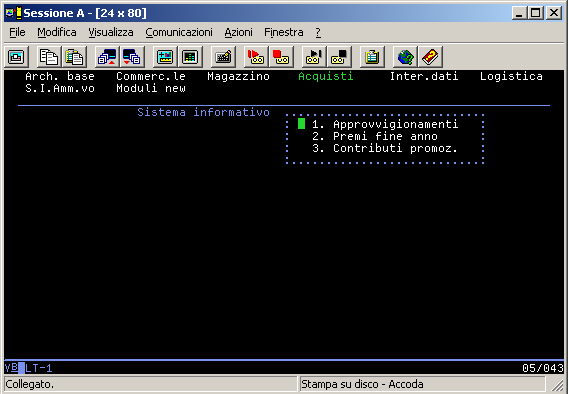The width and height of the screenshot is (568, 394).
Task: Click Logistica in terminal menu bar
Action: point(511,76)
